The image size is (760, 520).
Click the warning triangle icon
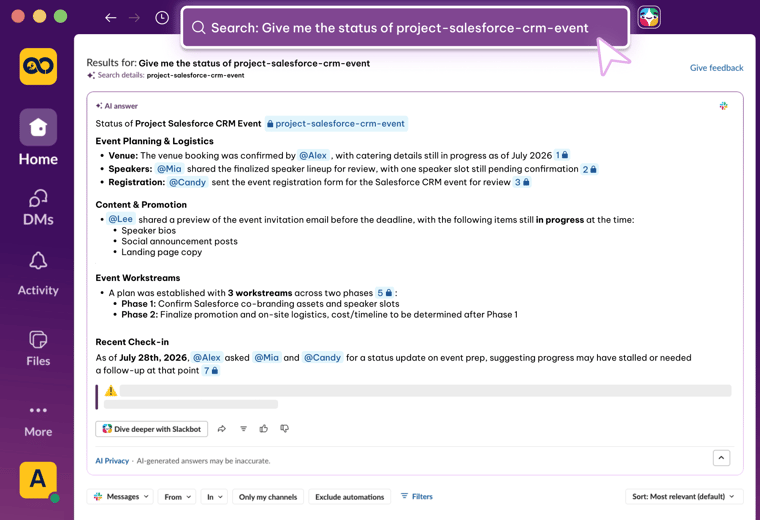point(111,391)
